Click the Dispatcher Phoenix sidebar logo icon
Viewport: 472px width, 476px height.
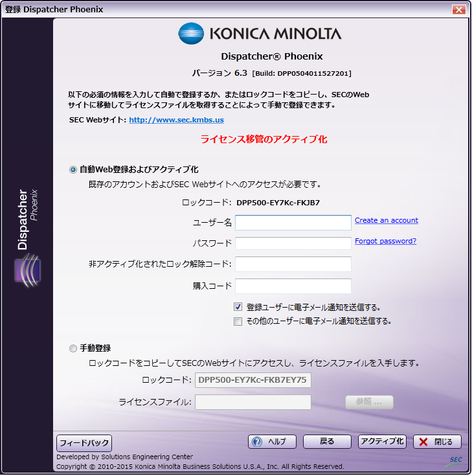(x=27, y=271)
